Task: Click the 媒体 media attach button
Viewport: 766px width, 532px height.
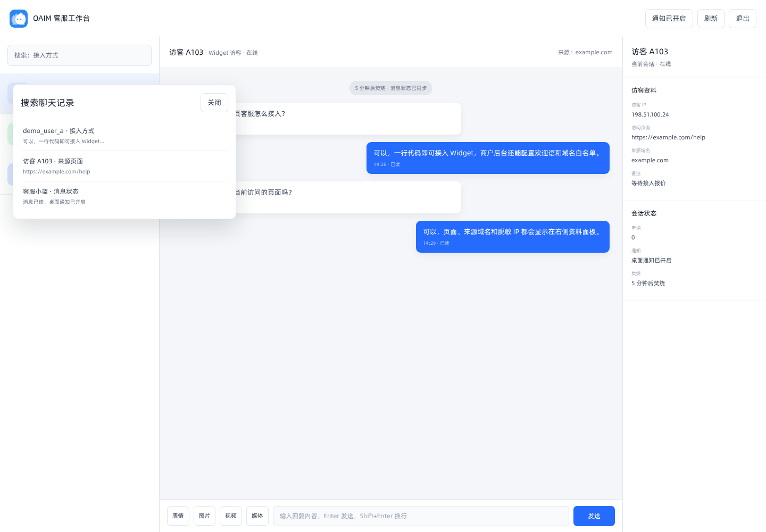Action: coord(257,516)
